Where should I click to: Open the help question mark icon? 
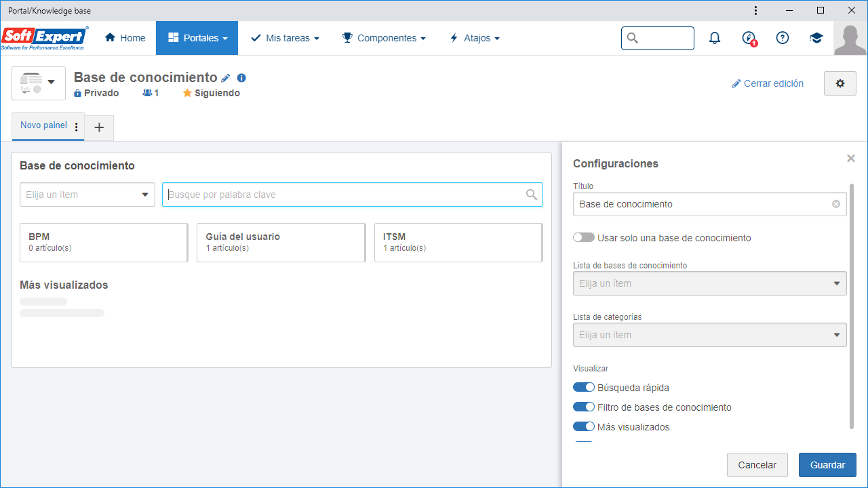tap(783, 38)
